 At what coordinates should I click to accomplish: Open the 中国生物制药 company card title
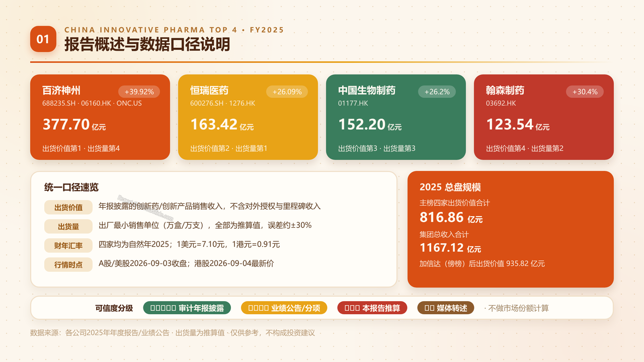[x=367, y=90]
